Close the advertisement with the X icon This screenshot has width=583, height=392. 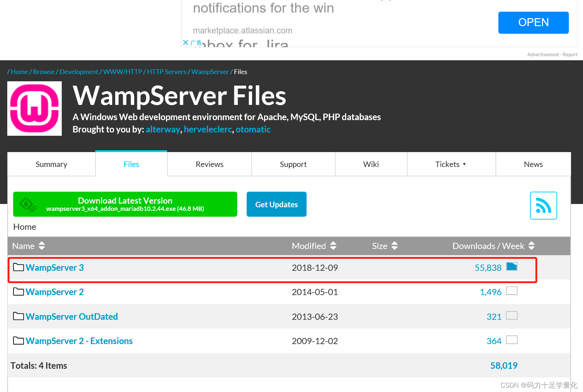(x=186, y=42)
